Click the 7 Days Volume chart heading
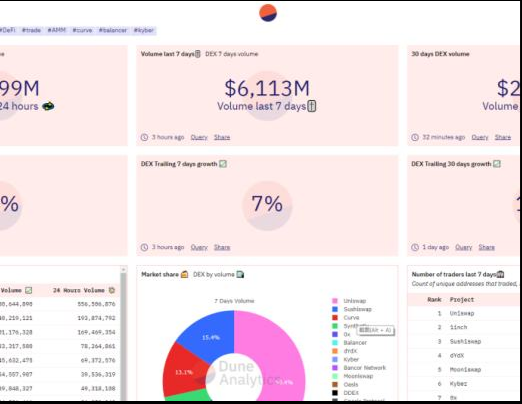Image resolution: width=522 pixels, height=404 pixels. (x=234, y=301)
